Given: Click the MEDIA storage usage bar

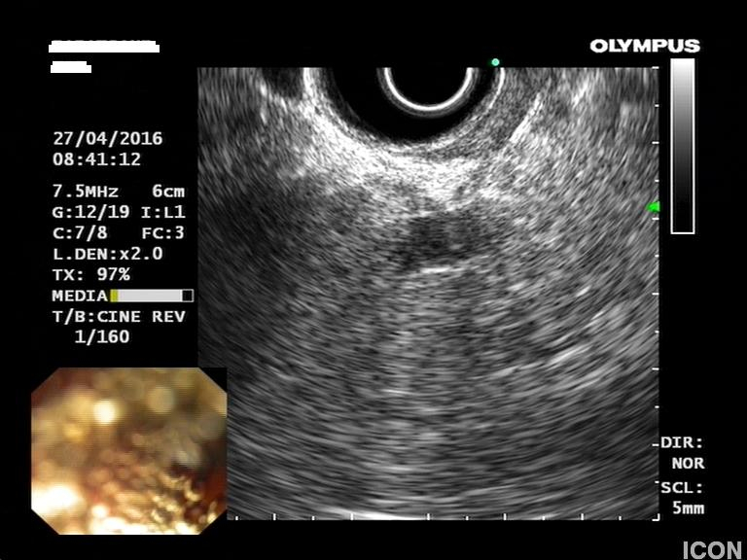Looking at the screenshot, I should tap(151, 296).
